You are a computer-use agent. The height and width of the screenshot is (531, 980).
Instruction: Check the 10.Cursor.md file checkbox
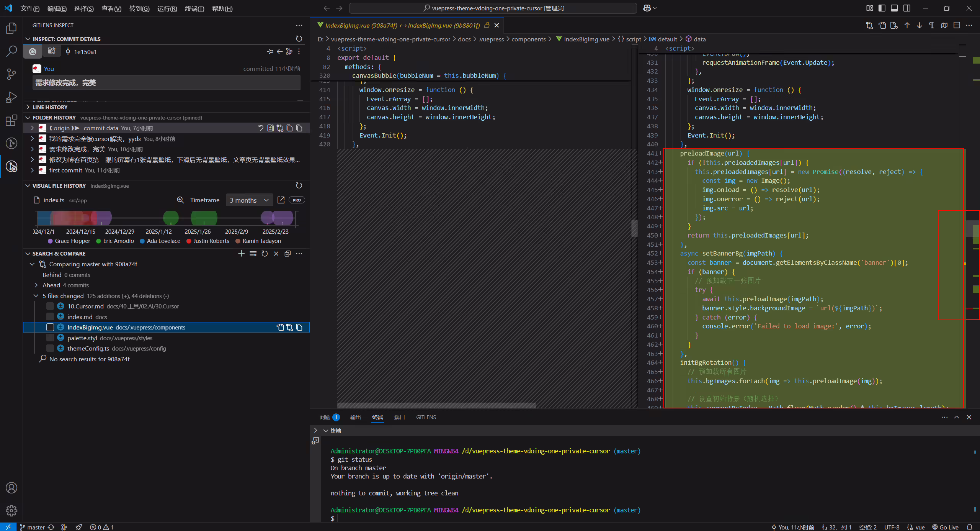[x=50, y=306]
